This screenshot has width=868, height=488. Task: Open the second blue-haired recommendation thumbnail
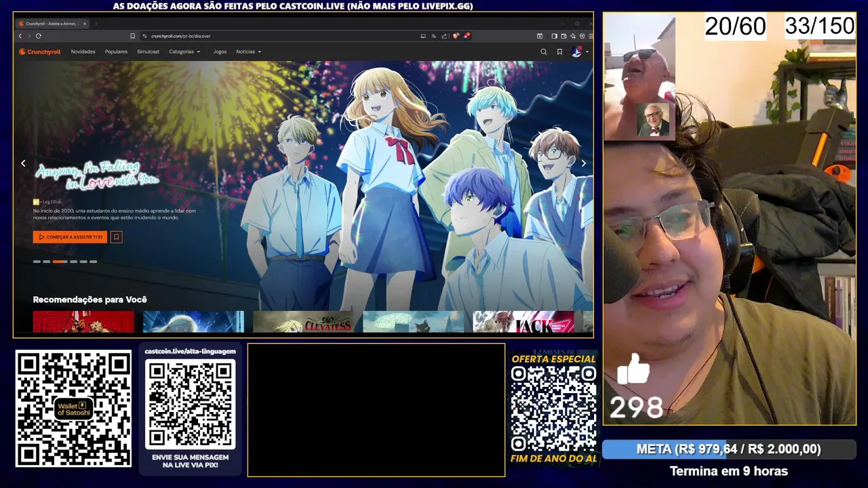(x=193, y=322)
